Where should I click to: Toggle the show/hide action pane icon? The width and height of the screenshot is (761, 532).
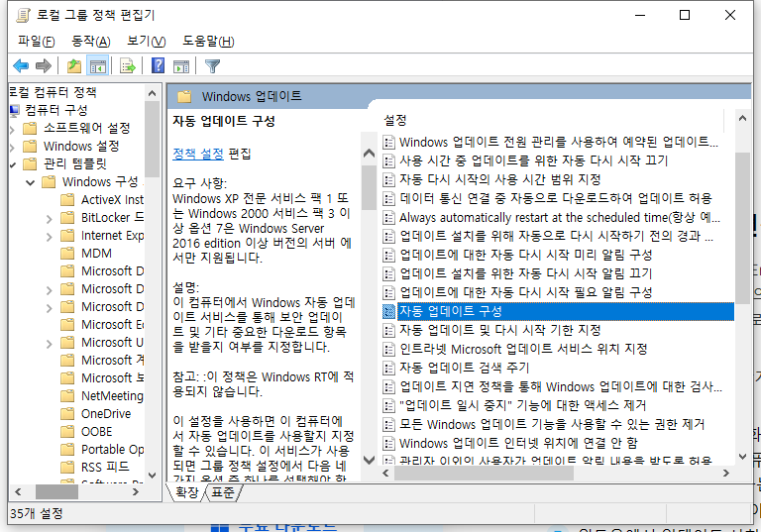pos(181,66)
